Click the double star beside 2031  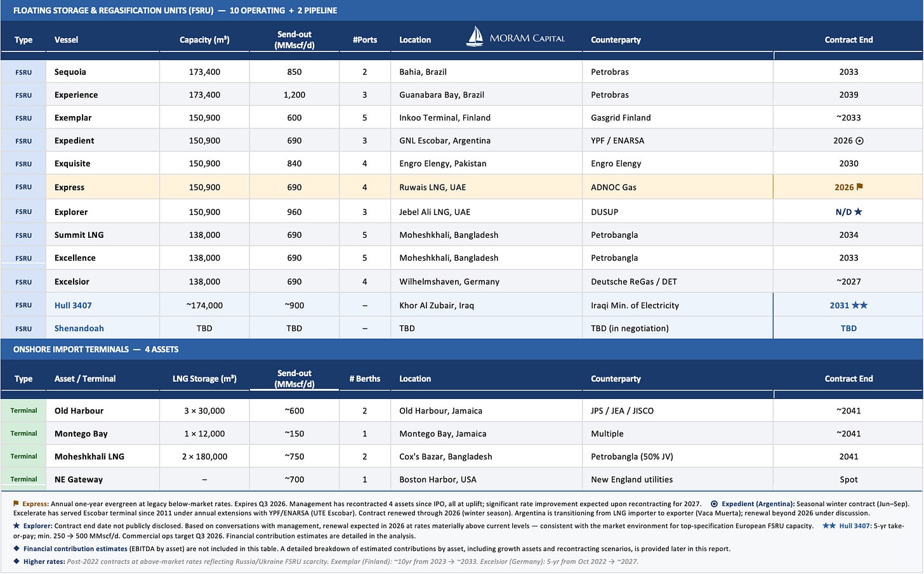point(860,305)
